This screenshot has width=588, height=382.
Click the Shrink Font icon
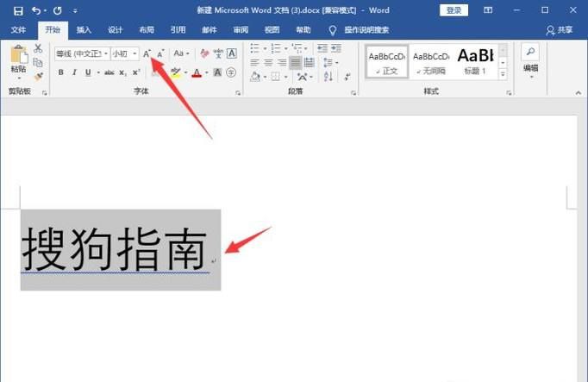point(160,53)
